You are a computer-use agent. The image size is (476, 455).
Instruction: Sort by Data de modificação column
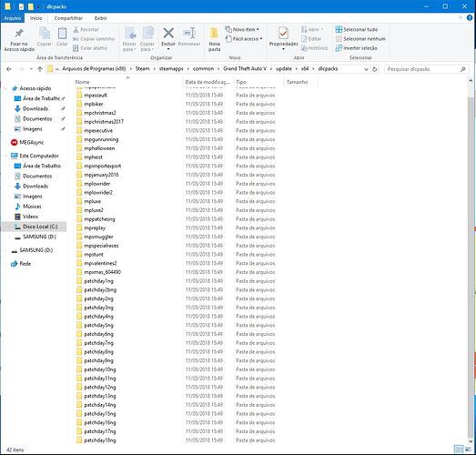pyautogui.click(x=208, y=82)
